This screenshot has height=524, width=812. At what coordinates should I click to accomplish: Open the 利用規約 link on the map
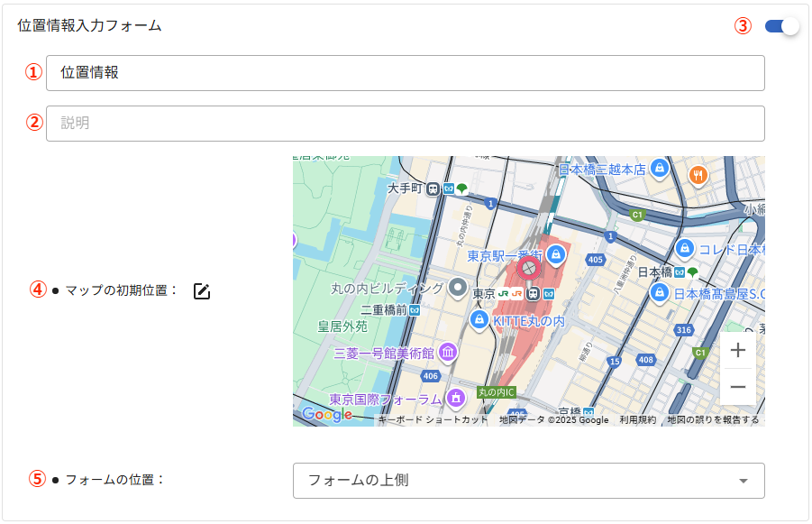coord(637,420)
